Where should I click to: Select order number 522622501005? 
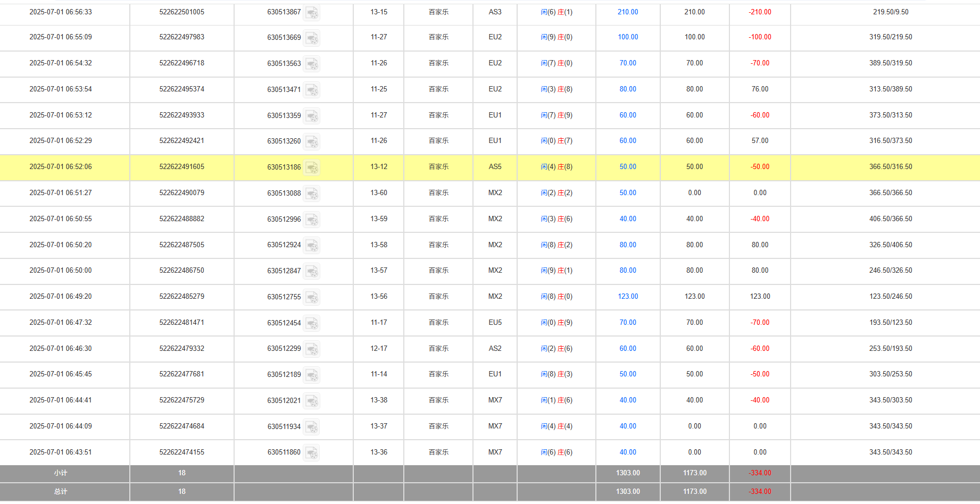point(181,12)
